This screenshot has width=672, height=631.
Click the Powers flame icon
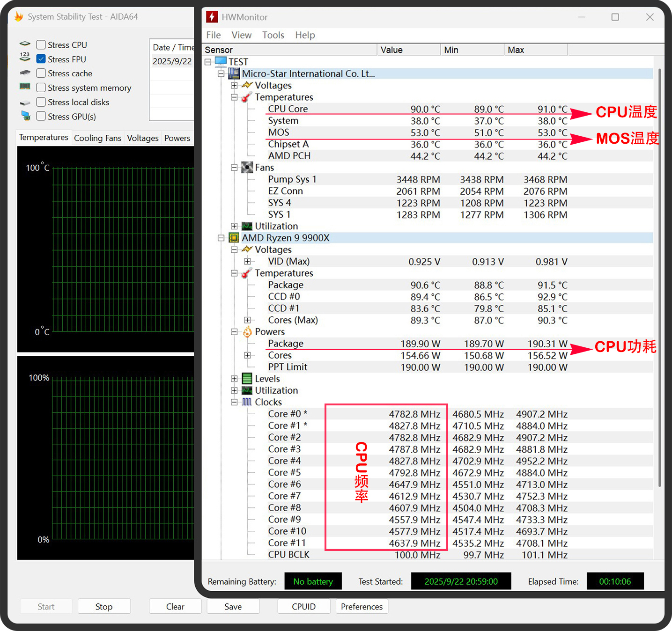click(247, 332)
